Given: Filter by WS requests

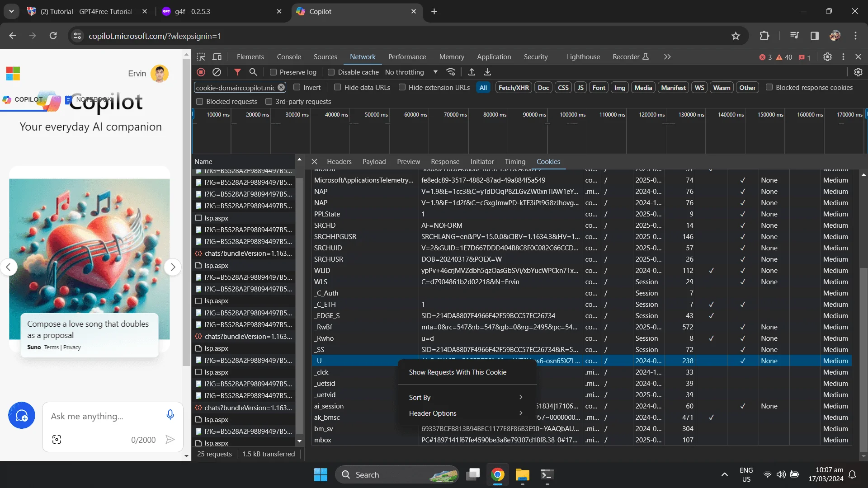Looking at the screenshot, I should click(699, 88).
